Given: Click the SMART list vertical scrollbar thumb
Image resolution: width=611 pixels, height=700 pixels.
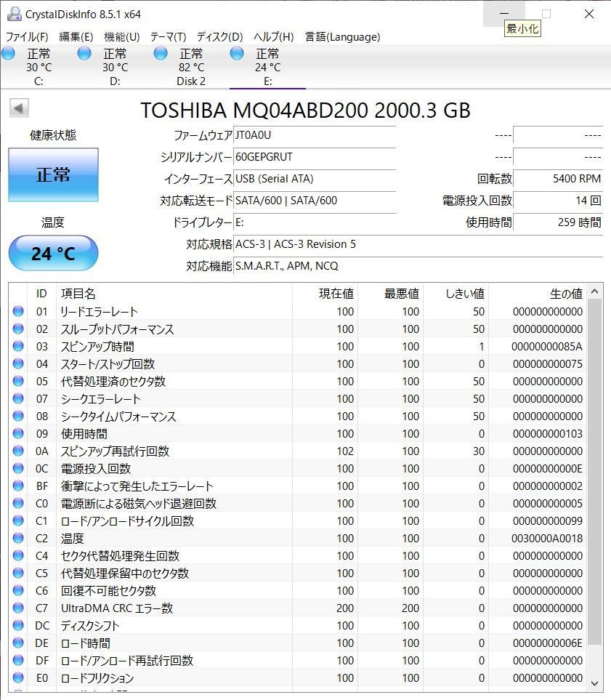Looking at the screenshot, I should pos(594,472).
